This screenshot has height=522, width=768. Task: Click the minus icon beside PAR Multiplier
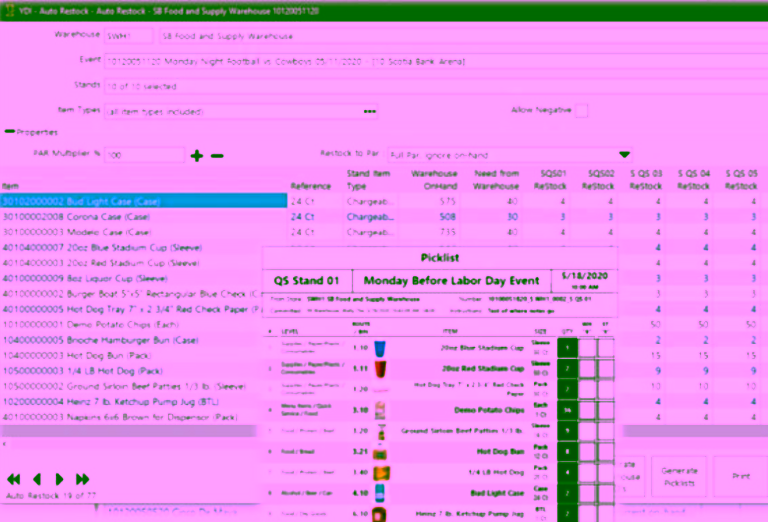point(217,156)
